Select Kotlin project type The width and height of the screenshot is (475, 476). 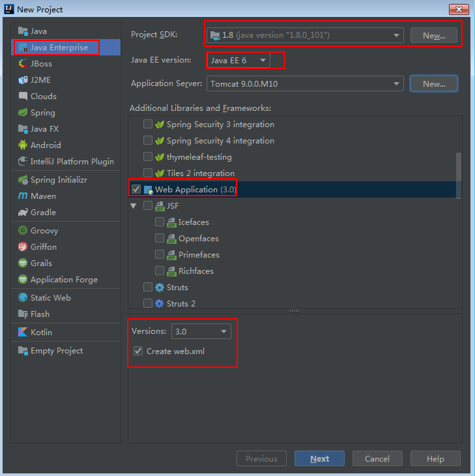(x=66, y=332)
